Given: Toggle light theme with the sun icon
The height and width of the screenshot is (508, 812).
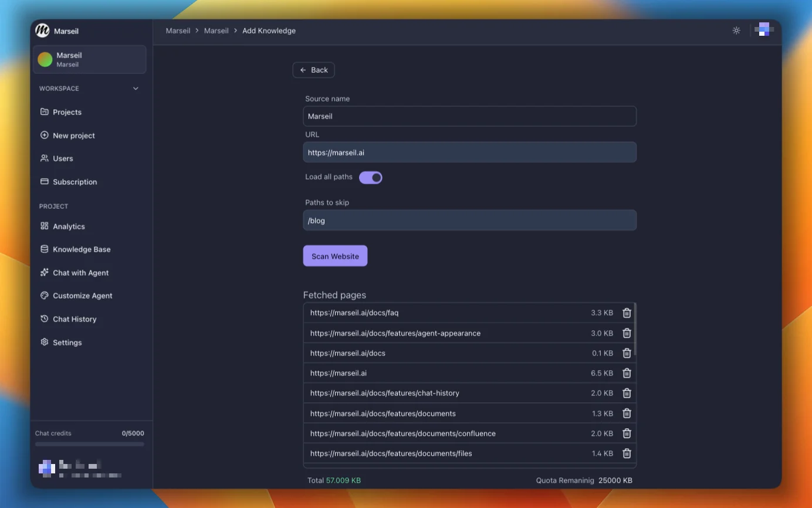Looking at the screenshot, I should (x=736, y=31).
